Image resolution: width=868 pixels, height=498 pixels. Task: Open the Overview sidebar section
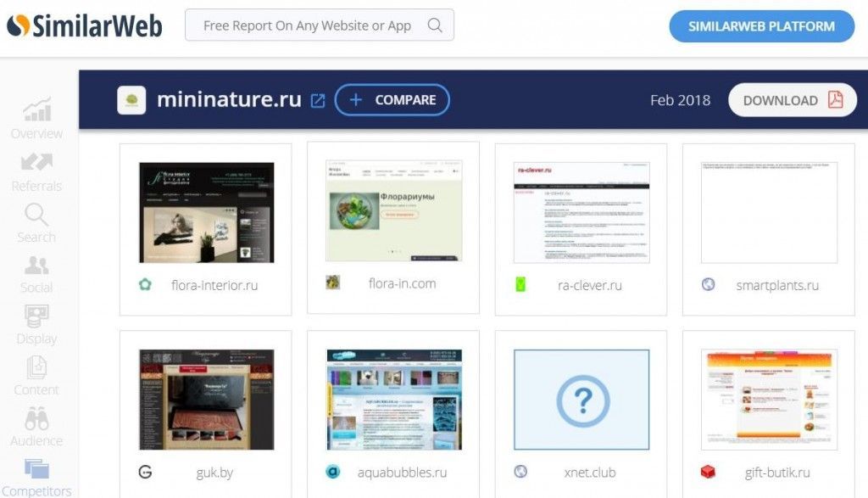(x=36, y=119)
